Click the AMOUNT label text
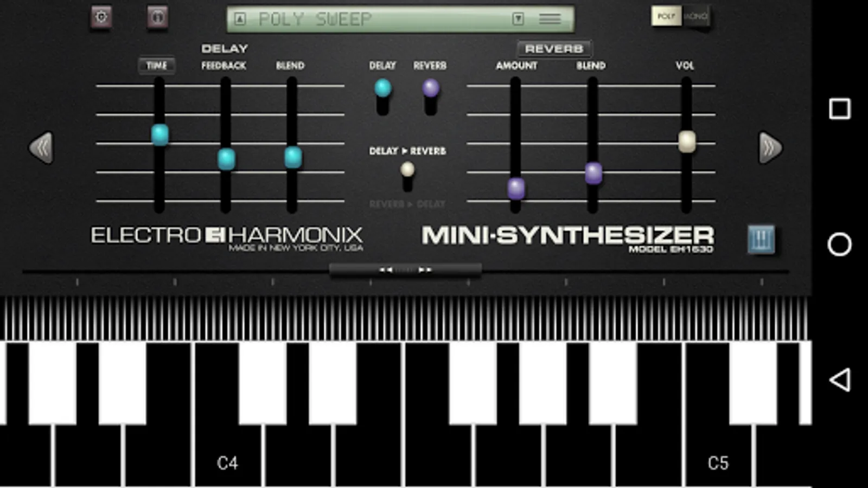This screenshot has height=488, width=868. 516,66
